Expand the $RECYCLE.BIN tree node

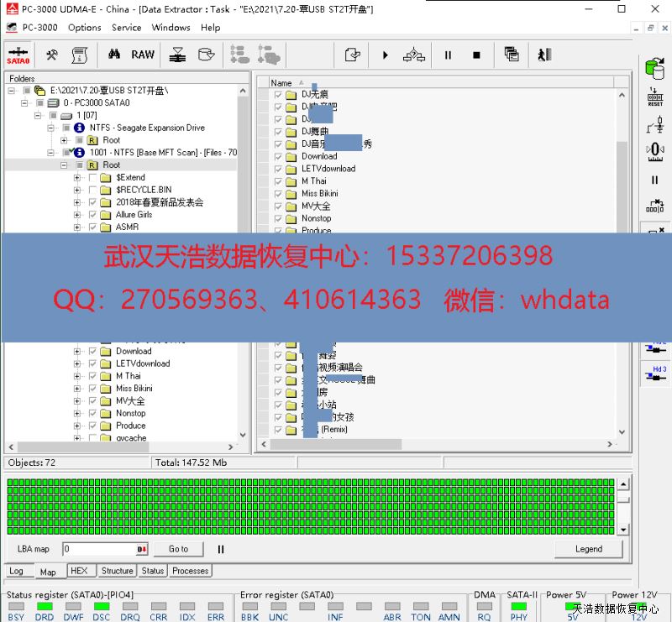point(77,191)
